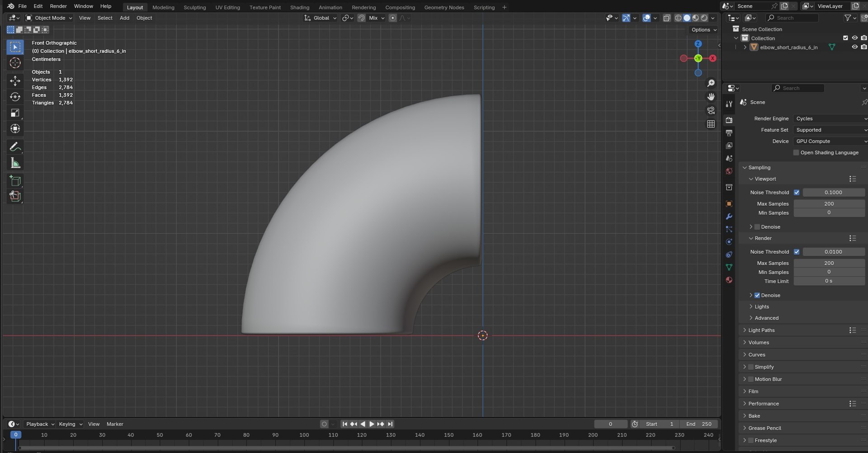Jump to the last frame

pyautogui.click(x=390, y=424)
